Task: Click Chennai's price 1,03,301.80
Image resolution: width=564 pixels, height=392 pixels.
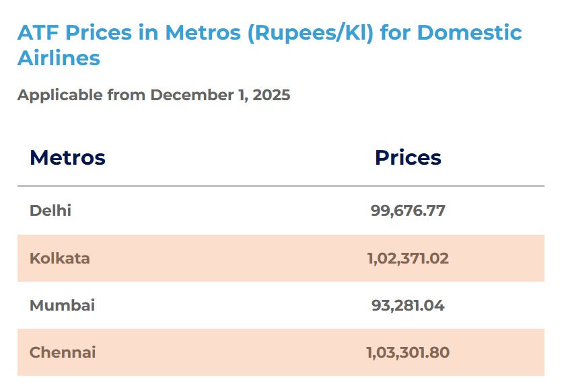Action: [408, 352]
